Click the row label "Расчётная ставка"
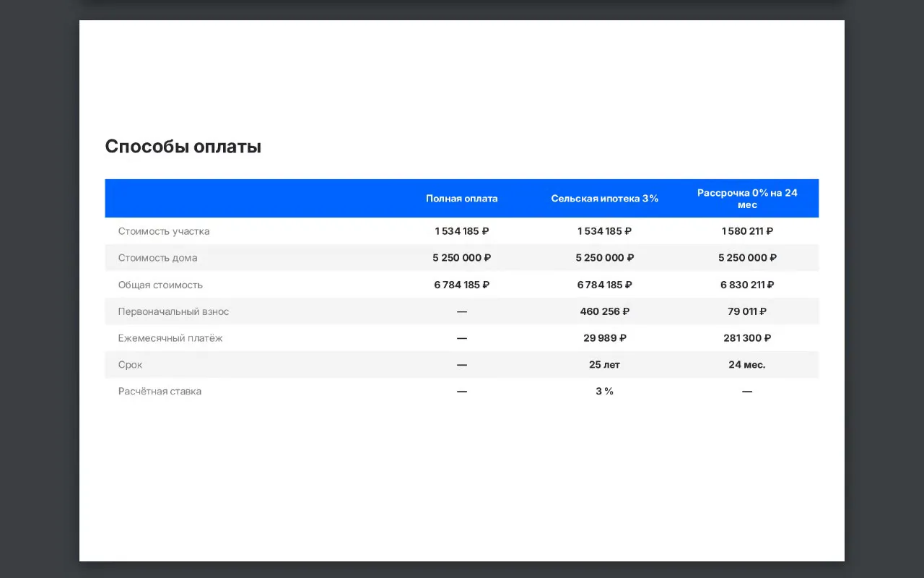Viewport: 924px width, 578px height. [x=160, y=392]
